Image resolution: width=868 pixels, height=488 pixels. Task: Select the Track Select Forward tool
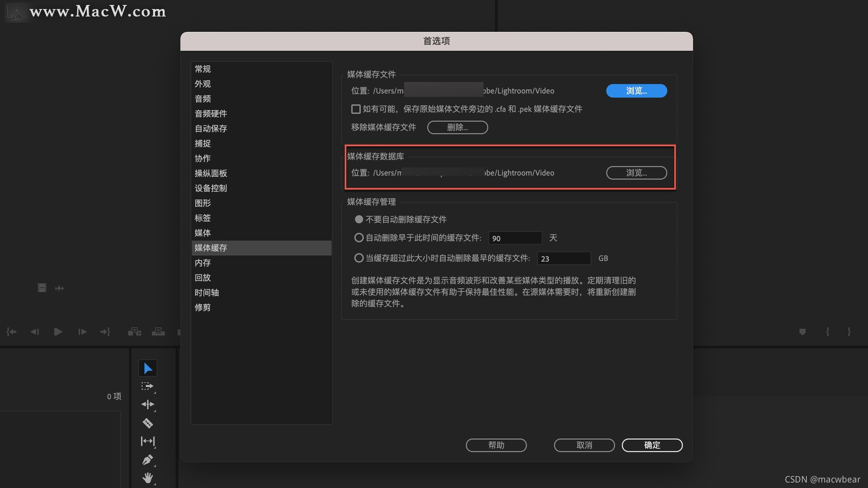point(147,386)
